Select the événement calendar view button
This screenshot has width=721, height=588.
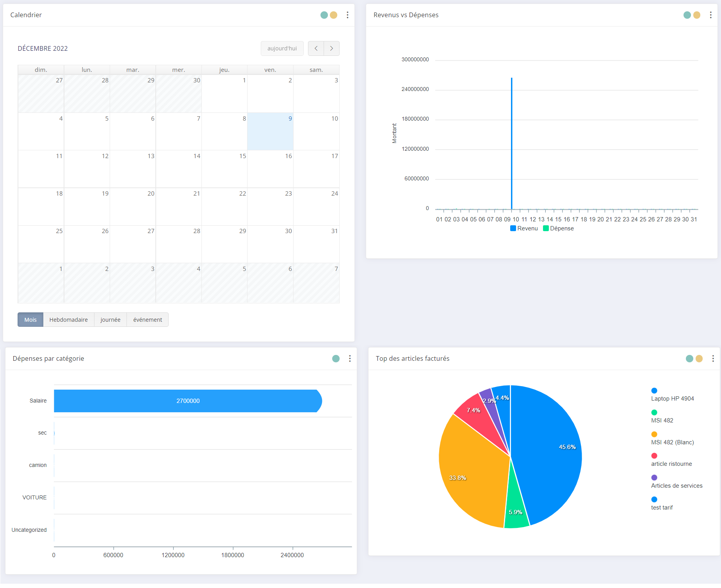(148, 320)
